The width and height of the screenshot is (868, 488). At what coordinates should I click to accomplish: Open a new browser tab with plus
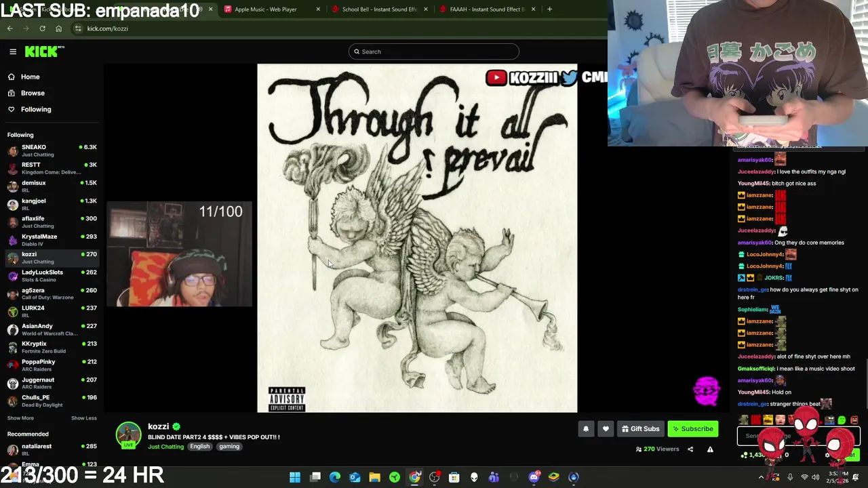pos(549,9)
